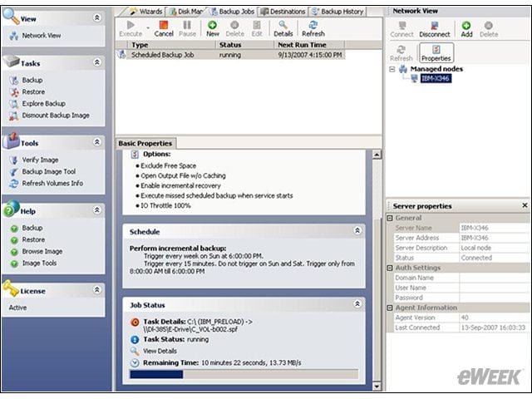
Task: Sort by Next Run Time column
Action: [309, 45]
